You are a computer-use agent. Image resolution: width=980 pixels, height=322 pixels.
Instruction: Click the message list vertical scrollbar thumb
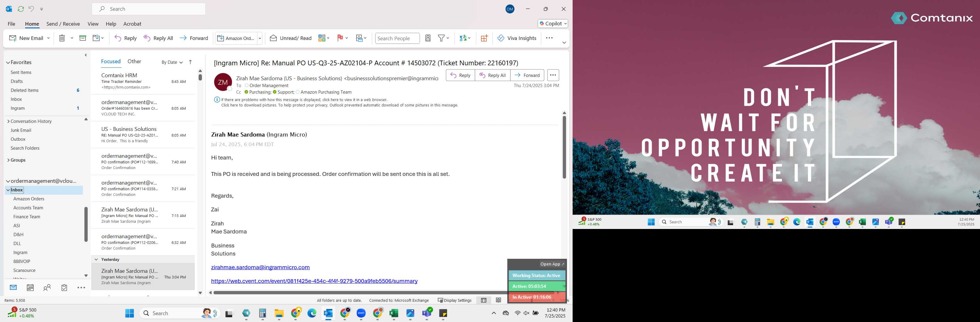pos(200,77)
